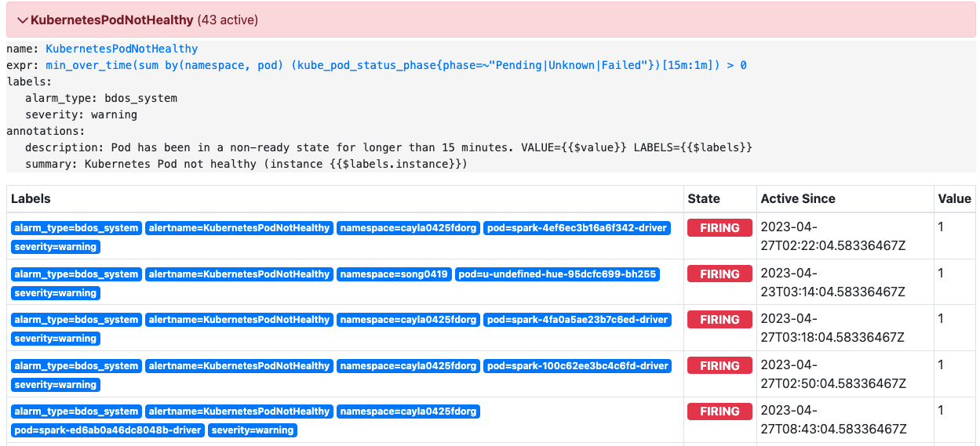This screenshot has height=446, width=980.
Task: Click the severity=warning badge in the last row
Action: click(x=253, y=430)
